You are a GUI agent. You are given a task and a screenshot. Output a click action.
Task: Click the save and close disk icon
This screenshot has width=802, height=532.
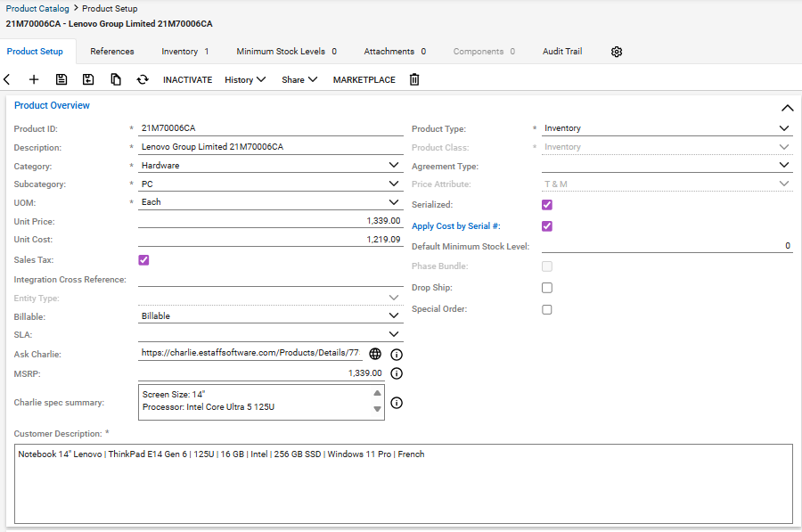pos(88,79)
